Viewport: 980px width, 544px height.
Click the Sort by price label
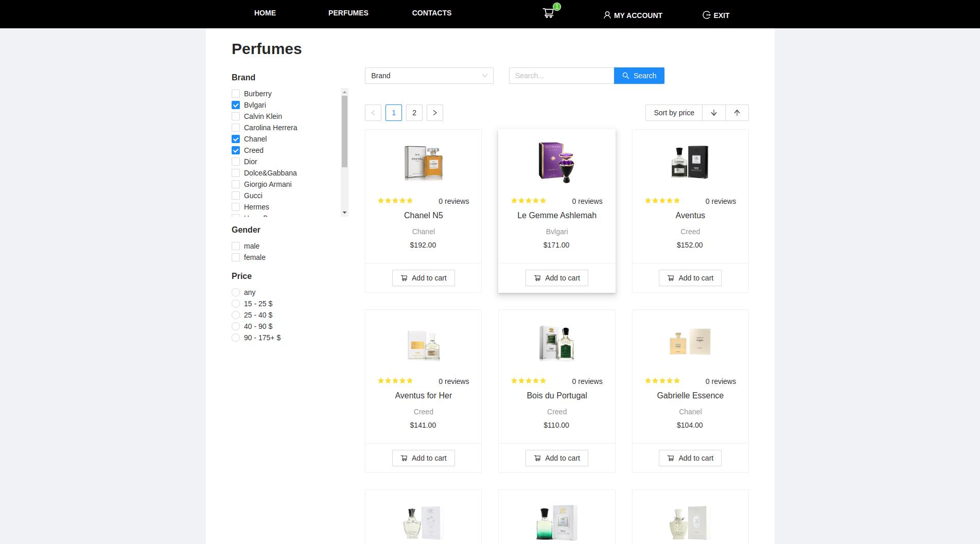674,113
